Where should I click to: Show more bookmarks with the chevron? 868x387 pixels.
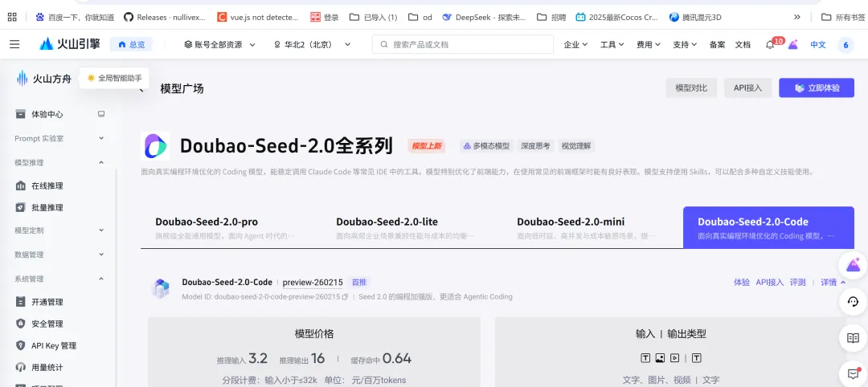click(x=797, y=17)
